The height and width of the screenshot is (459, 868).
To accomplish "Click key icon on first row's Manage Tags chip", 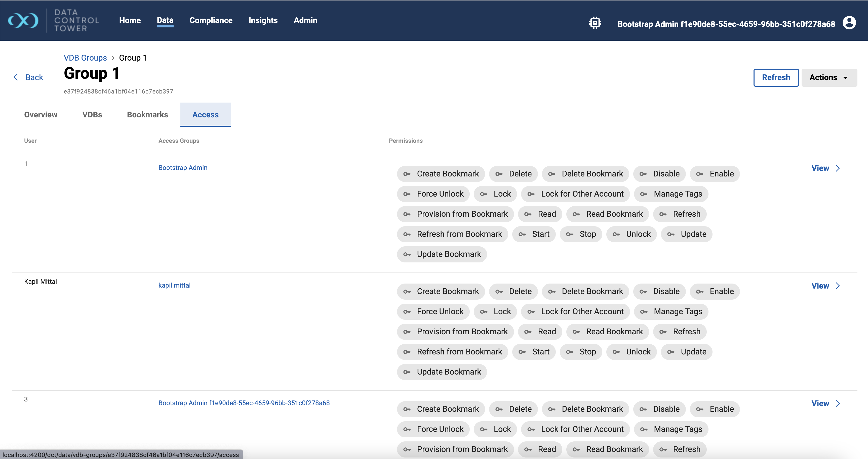I will (x=644, y=194).
